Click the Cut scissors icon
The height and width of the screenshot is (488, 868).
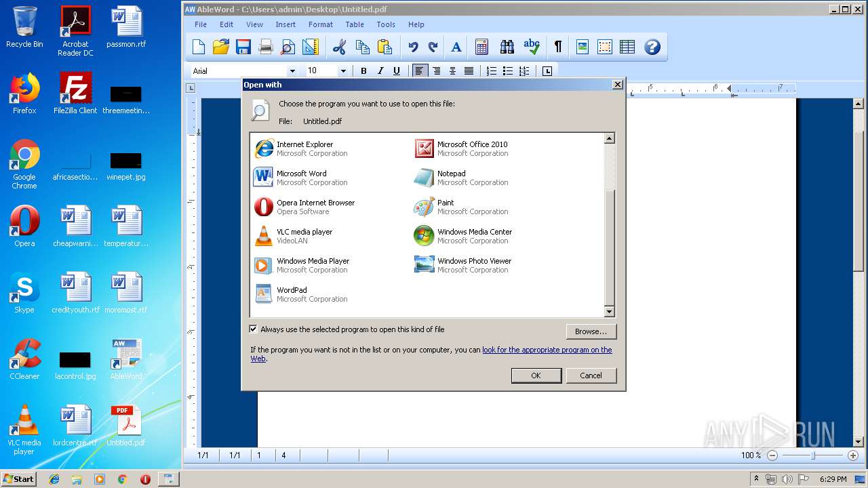tap(340, 47)
